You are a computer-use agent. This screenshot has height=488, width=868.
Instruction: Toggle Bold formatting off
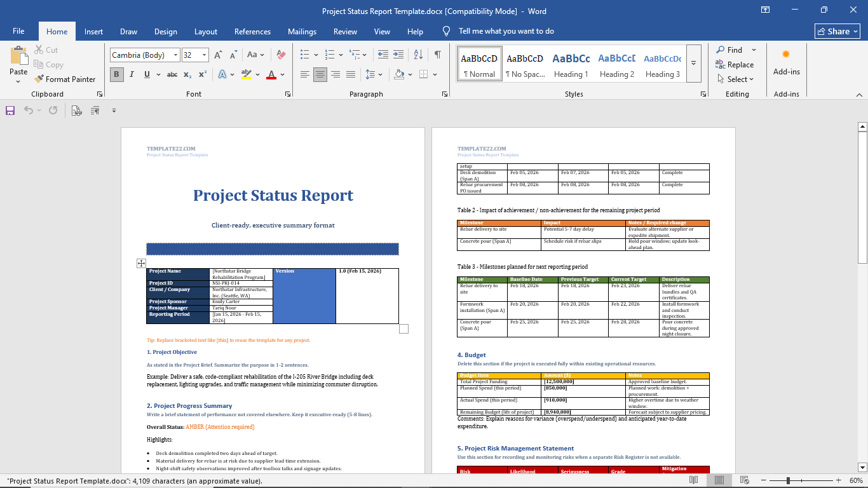point(116,74)
